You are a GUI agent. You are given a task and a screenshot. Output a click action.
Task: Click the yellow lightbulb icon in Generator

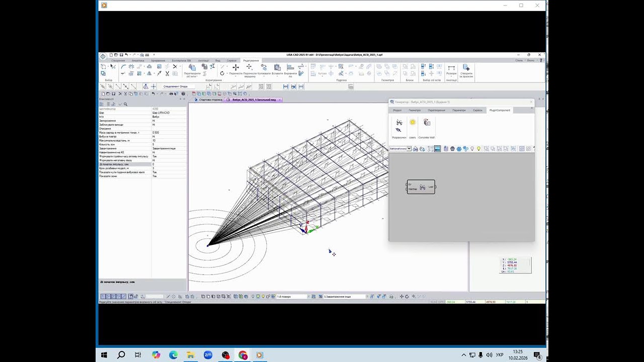478,149
